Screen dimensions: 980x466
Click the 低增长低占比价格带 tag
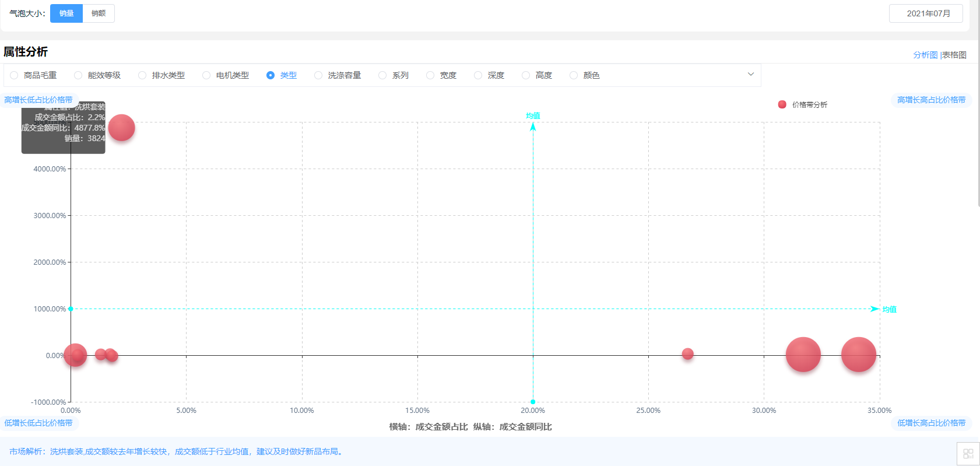(x=38, y=423)
